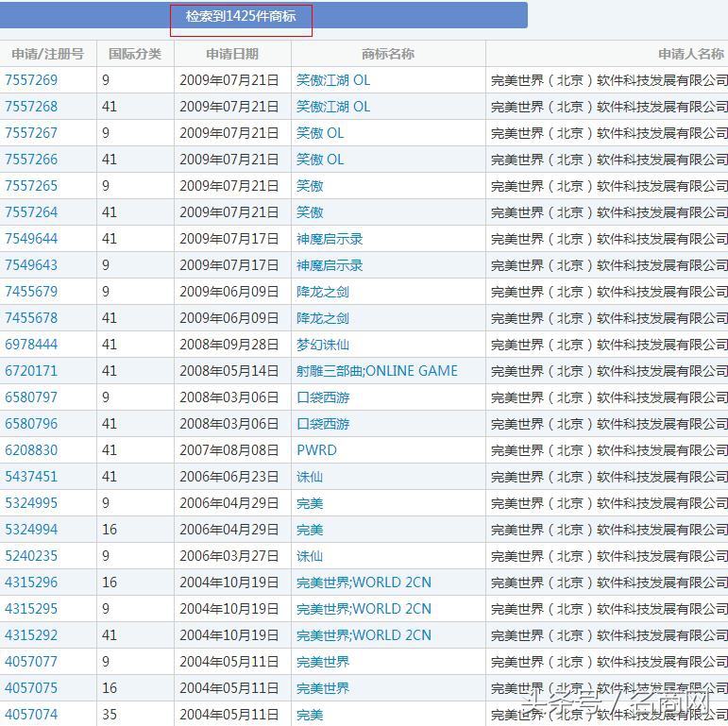Click the 国际分类 column header
728x726 pixels.
[135, 55]
